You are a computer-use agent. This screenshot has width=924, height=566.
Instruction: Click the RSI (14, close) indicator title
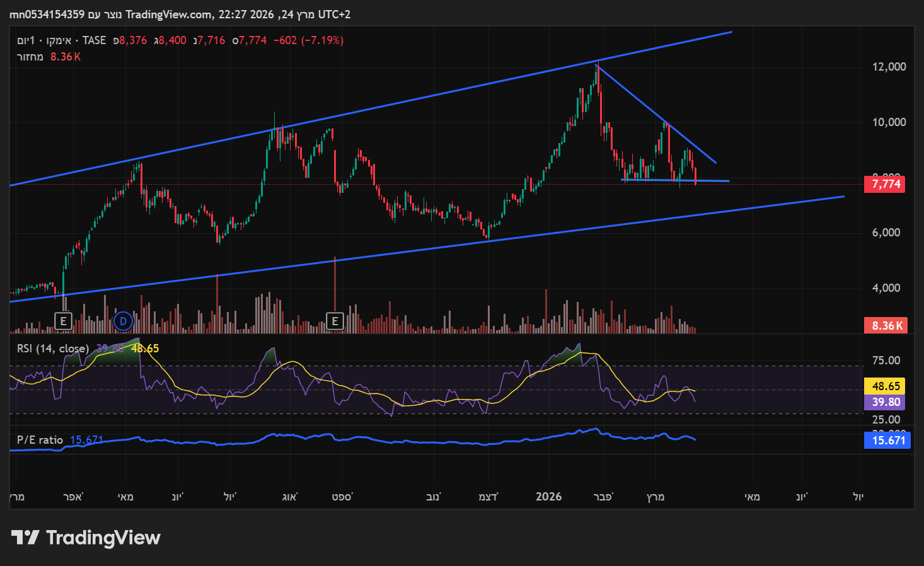pyautogui.click(x=52, y=348)
